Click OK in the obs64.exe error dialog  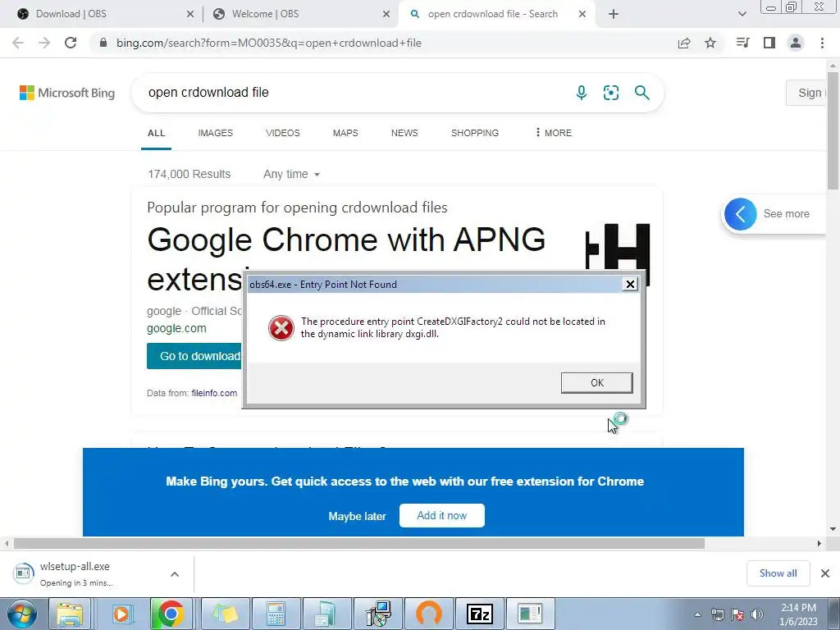(x=597, y=382)
